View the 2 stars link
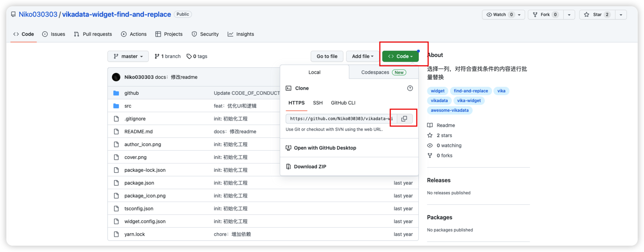Screen dimensions: 644x252 pyautogui.click(x=444, y=135)
